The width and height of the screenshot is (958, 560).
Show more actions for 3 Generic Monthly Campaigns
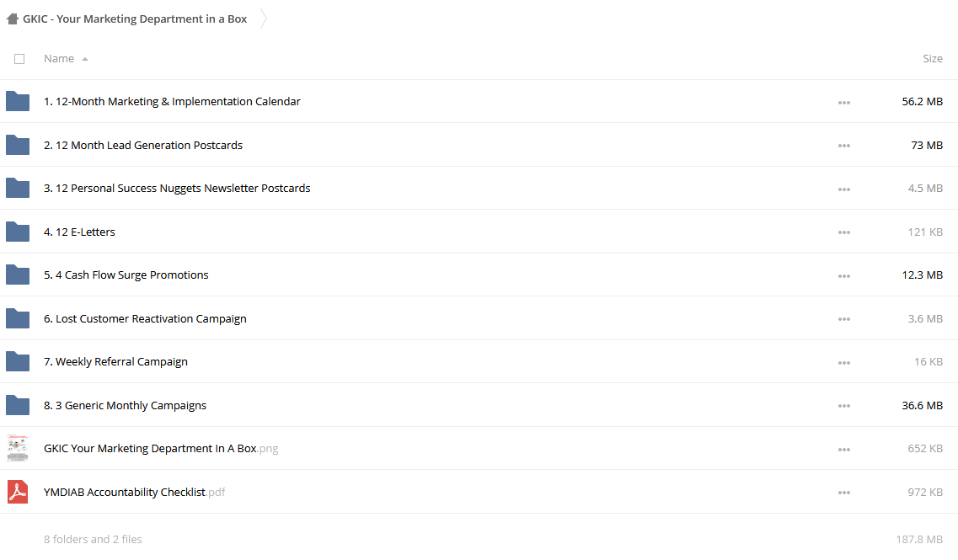tap(843, 406)
